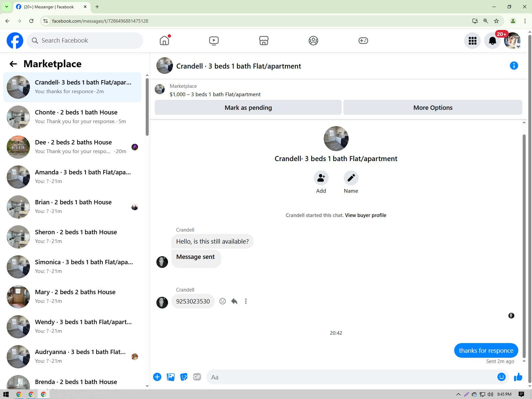532x399 pixels.
Task: Open the emoji picker in message box
Action: coord(501,377)
